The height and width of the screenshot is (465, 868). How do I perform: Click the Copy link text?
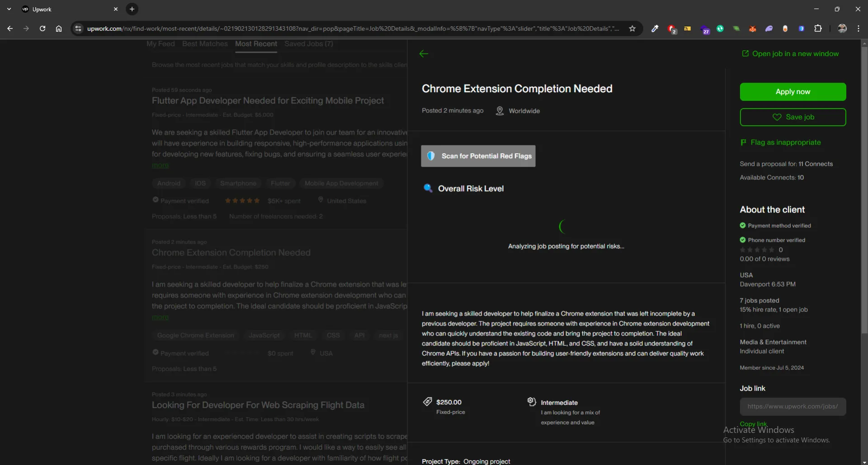[x=753, y=424]
